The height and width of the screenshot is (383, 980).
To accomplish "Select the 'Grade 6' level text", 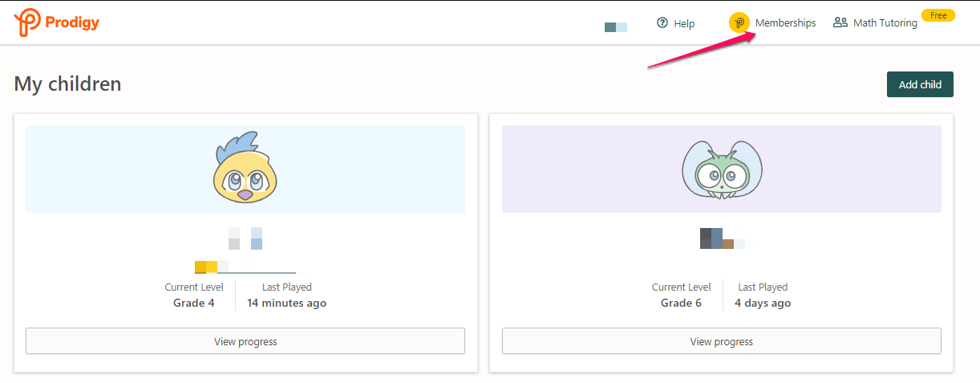I will pyautogui.click(x=681, y=303).
